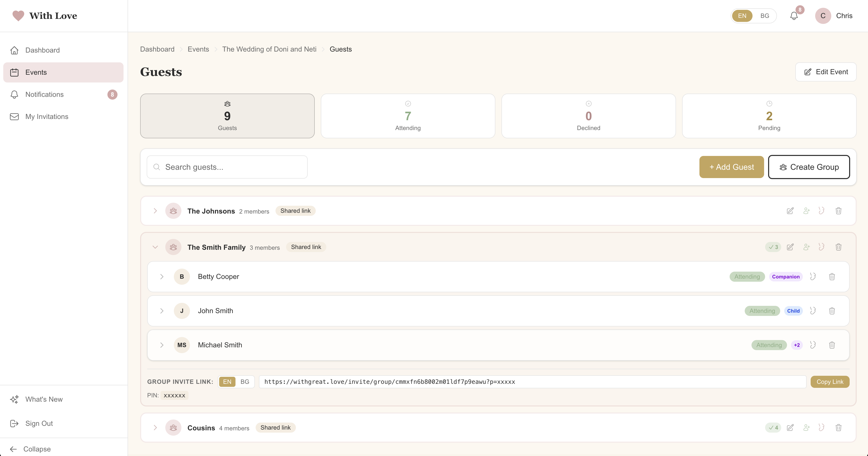Viewport: 868px width, 456px height.
Task: Add member to Cousins group icon
Action: (x=806, y=428)
